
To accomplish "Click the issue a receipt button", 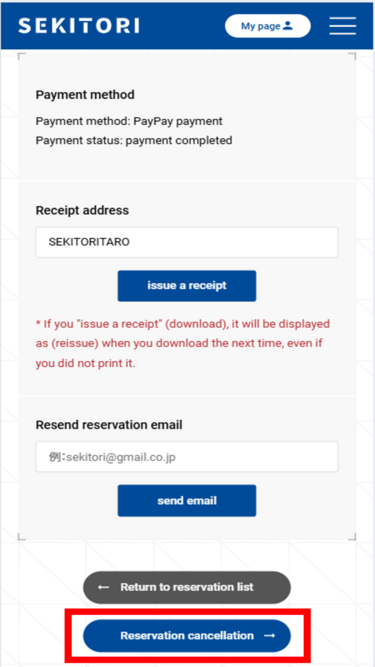I will 187,286.
